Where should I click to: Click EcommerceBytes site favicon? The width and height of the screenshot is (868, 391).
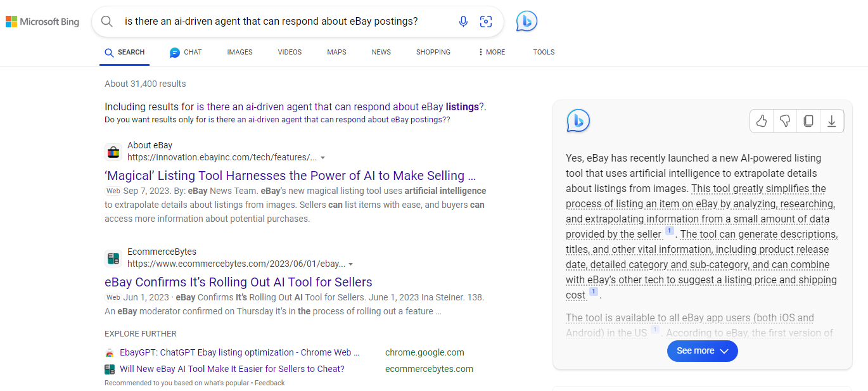(113, 258)
